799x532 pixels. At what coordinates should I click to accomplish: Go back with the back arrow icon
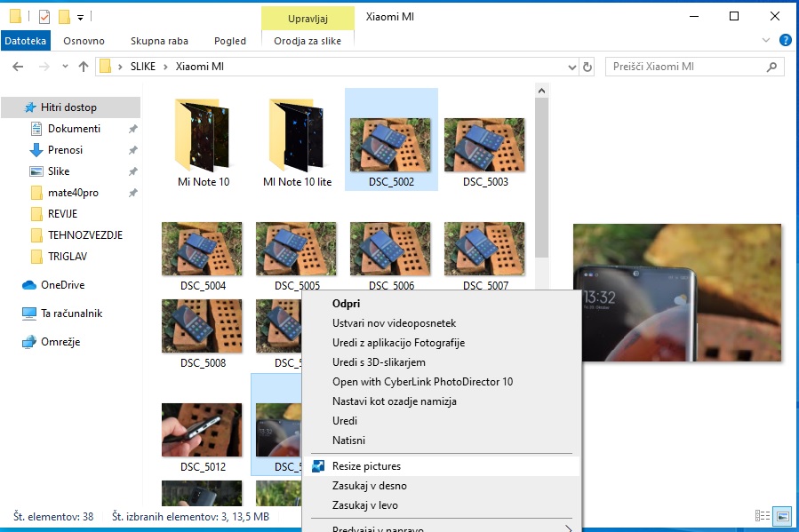(17, 67)
